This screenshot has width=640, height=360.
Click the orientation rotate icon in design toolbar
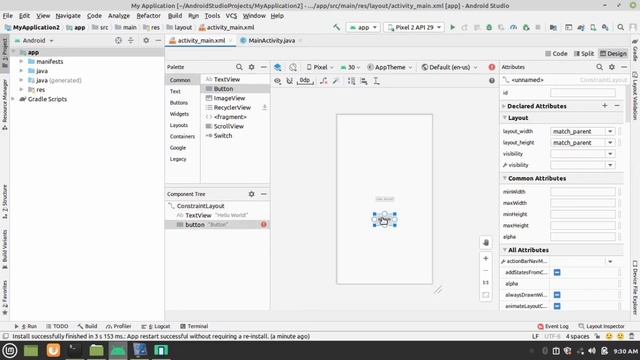click(x=293, y=67)
